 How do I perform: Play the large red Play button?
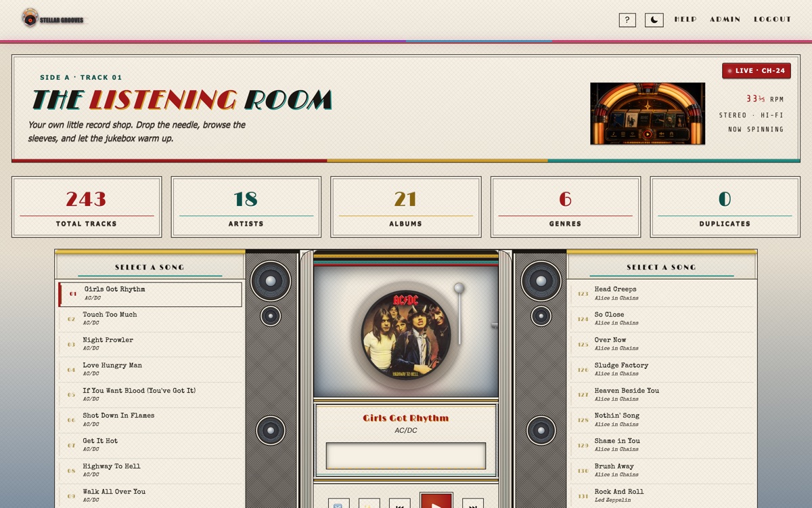[436, 501]
